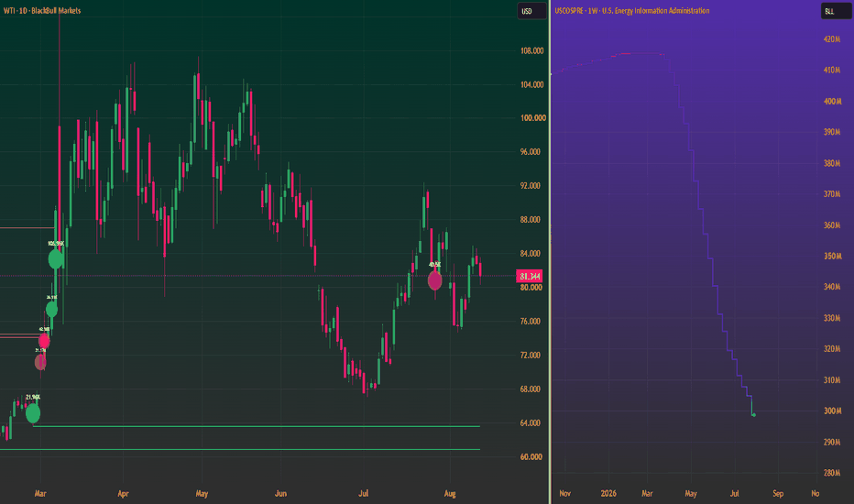Select the green horizontal line near 64

257,426
